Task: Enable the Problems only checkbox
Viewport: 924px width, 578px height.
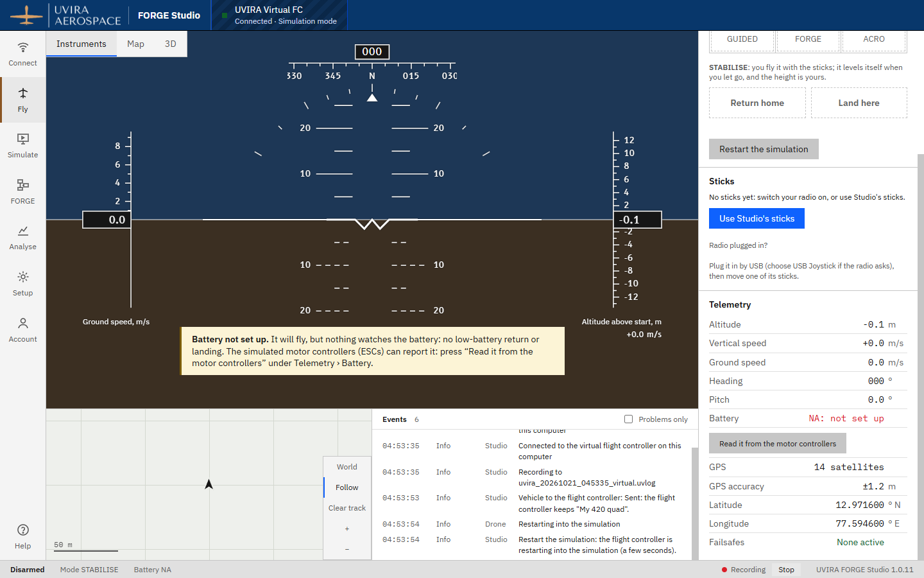Action: point(629,419)
